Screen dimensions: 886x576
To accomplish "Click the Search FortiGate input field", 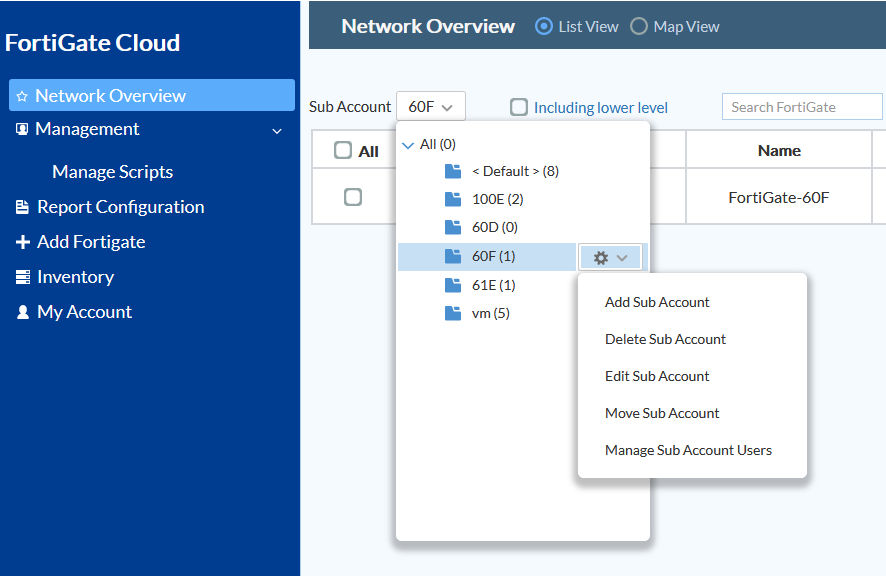I will pos(802,107).
